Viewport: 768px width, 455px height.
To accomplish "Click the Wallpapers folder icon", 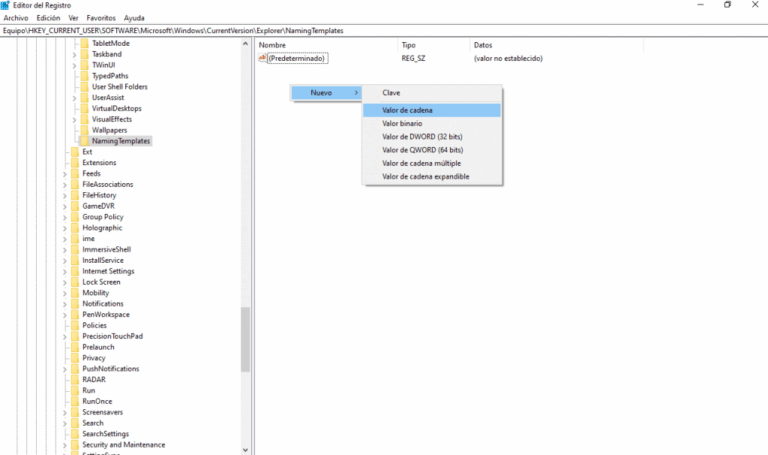I will (84, 130).
